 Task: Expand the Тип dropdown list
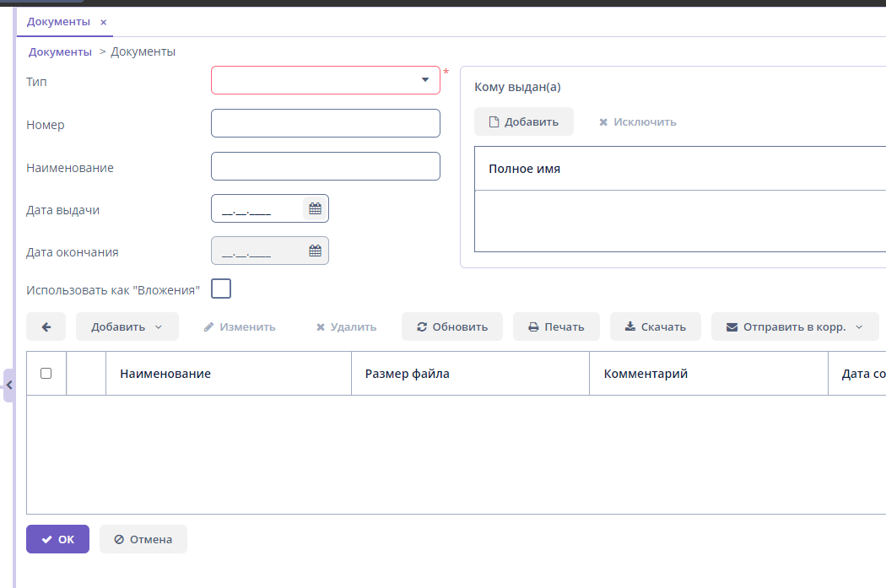point(425,80)
